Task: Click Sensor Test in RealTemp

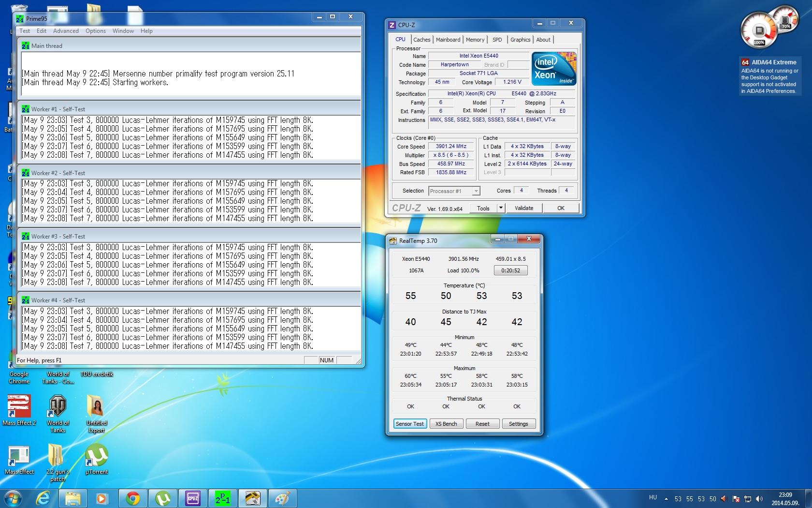Action: tap(410, 424)
